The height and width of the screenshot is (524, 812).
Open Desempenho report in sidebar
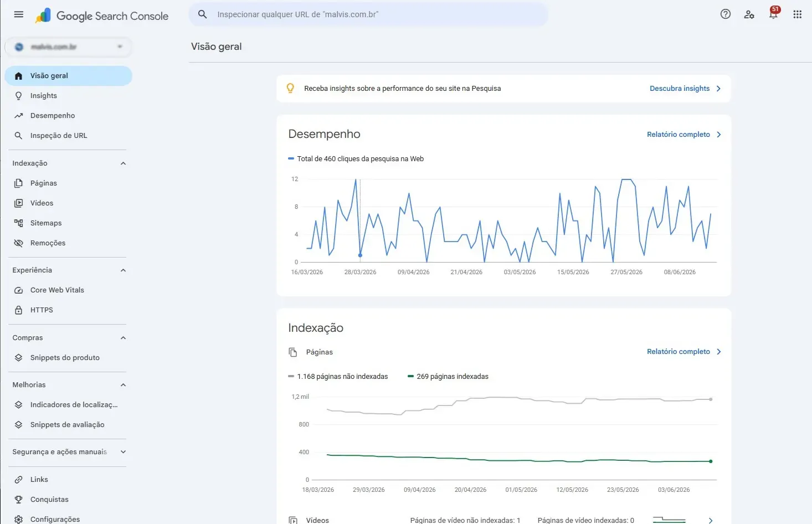[68, 116]
